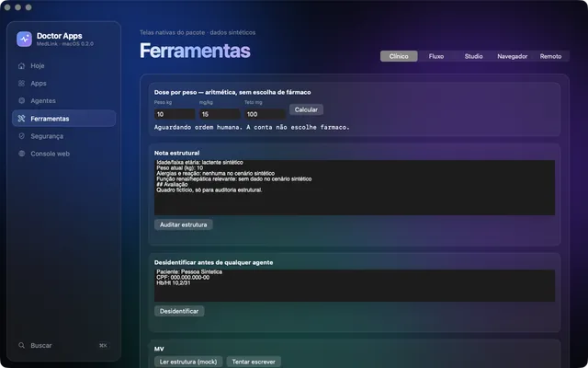The height and width of the screenshot is (368, 588).
Task: Click the Calcular button
Action: pyautogui.click(x=306, y=109)
